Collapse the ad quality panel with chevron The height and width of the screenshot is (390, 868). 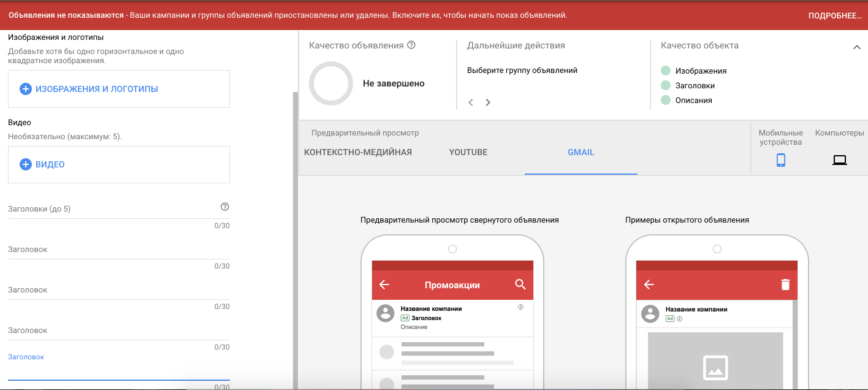pos(856,47)
